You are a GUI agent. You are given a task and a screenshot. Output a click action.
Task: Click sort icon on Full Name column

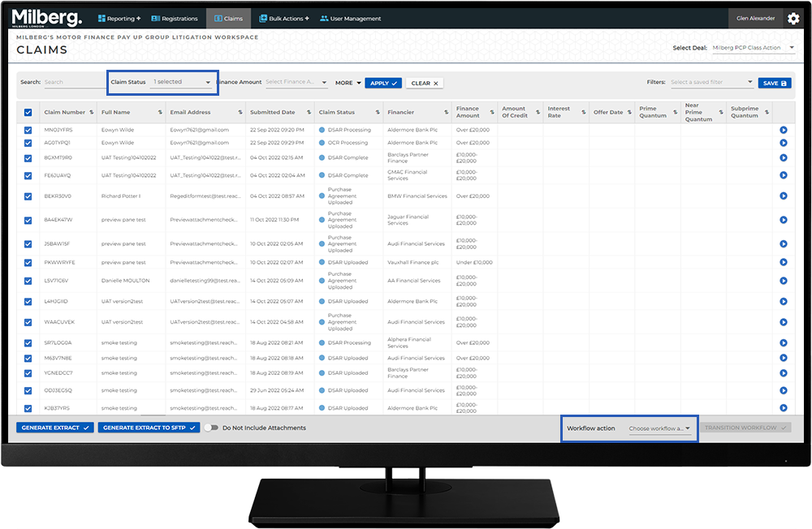coord(160,113)
